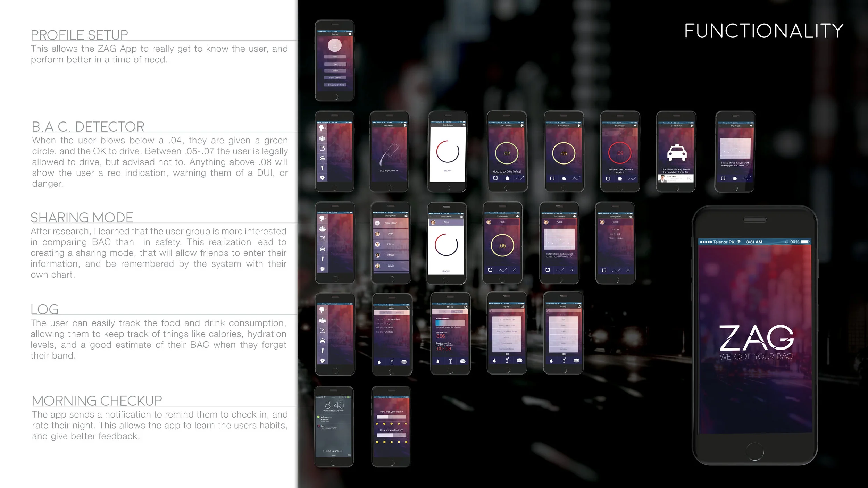Click the 'How are you feeling?' slider
The height and width of the screenshot is (488, 868).
tap(391, 435)
